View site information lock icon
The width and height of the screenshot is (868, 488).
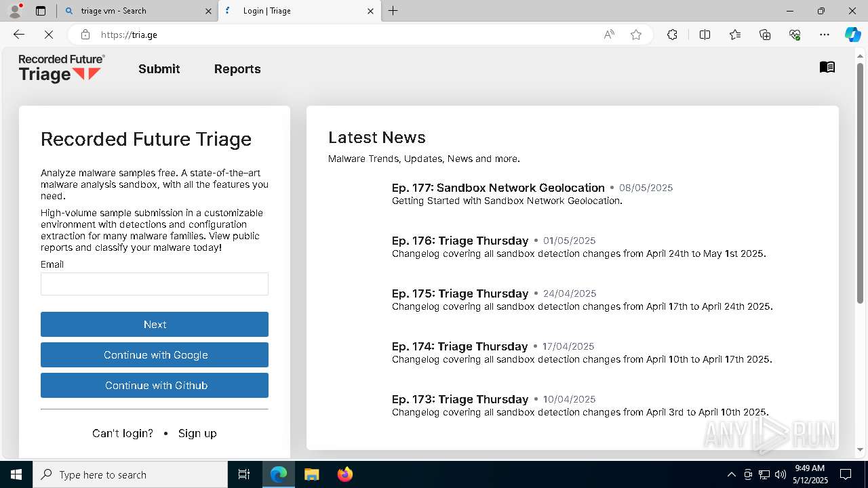click(85, 35)
